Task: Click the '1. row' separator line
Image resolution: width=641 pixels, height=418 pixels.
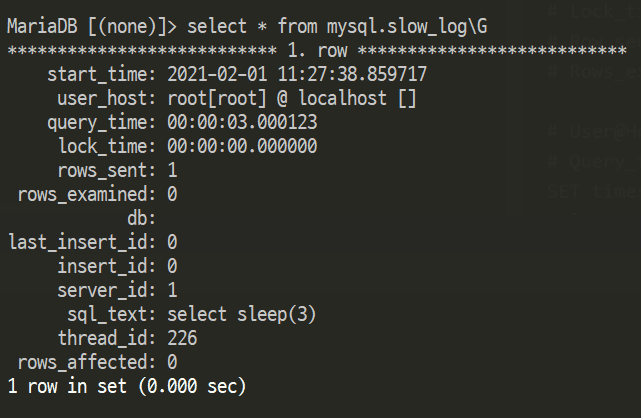Action: (316, 50)
